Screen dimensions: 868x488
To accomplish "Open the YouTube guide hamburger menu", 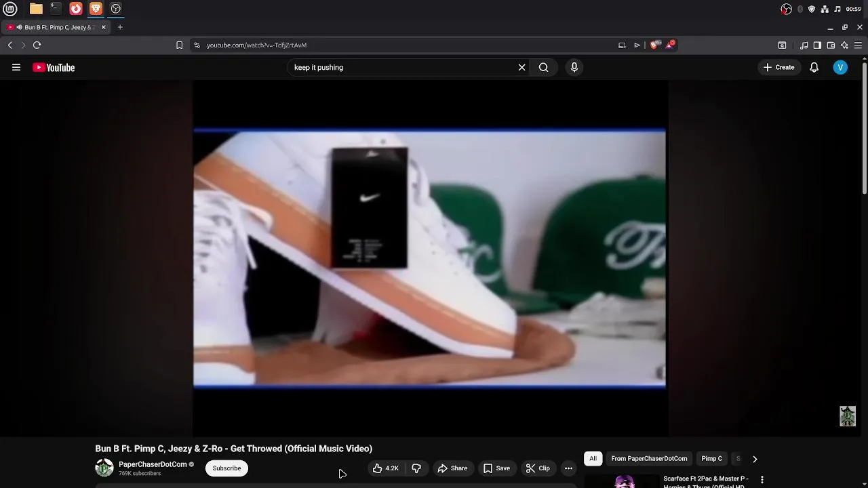I will tap(16, 67).
